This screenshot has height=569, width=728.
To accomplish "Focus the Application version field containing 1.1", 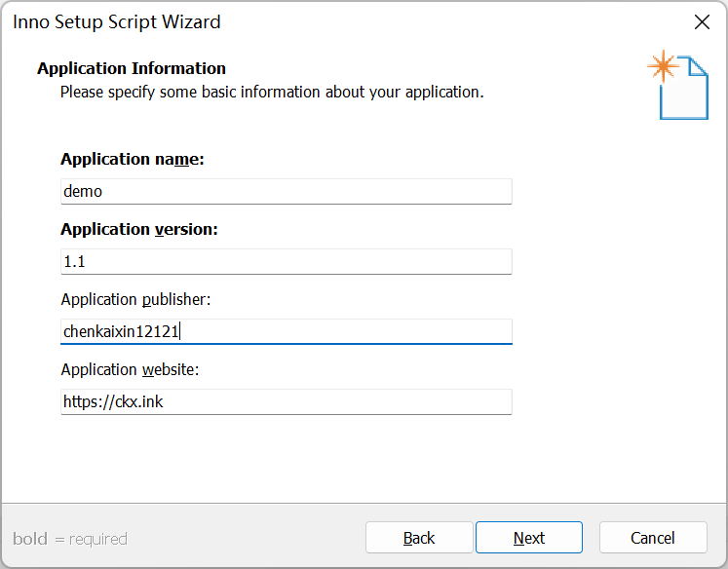I will click(x=286, y=261).
